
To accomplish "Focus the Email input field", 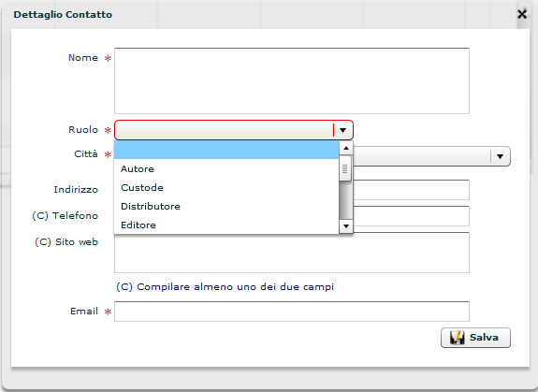I will pyautogui.click(x=292, y=312).
